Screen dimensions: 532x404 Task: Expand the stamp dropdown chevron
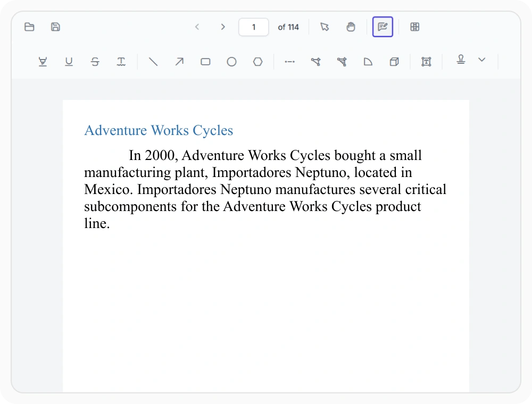click(x=482, y=60)
